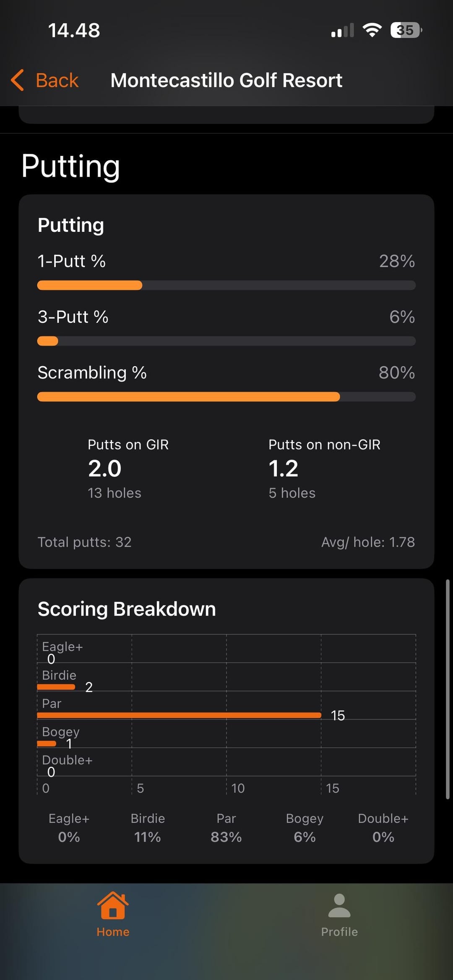Open the Home tab house icon
453x980 pixels.
click(x=113, y=905)
